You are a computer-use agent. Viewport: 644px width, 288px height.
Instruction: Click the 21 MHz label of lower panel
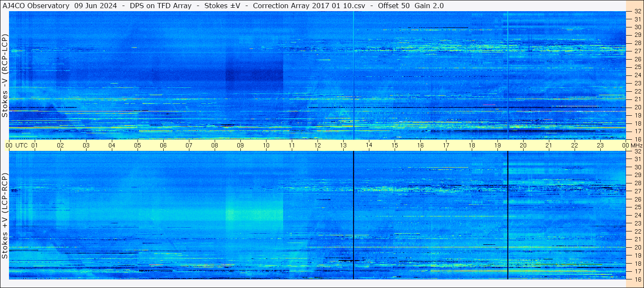coord(638,239)
